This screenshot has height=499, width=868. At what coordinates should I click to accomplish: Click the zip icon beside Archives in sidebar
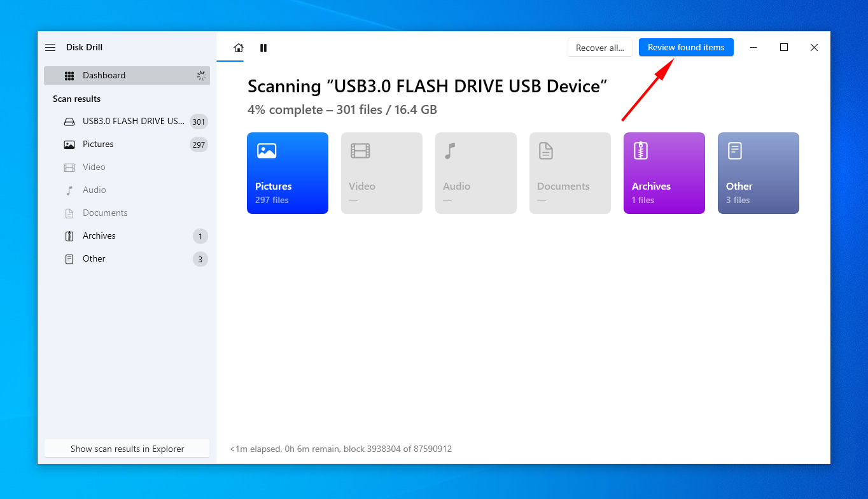tap(69, 236)
